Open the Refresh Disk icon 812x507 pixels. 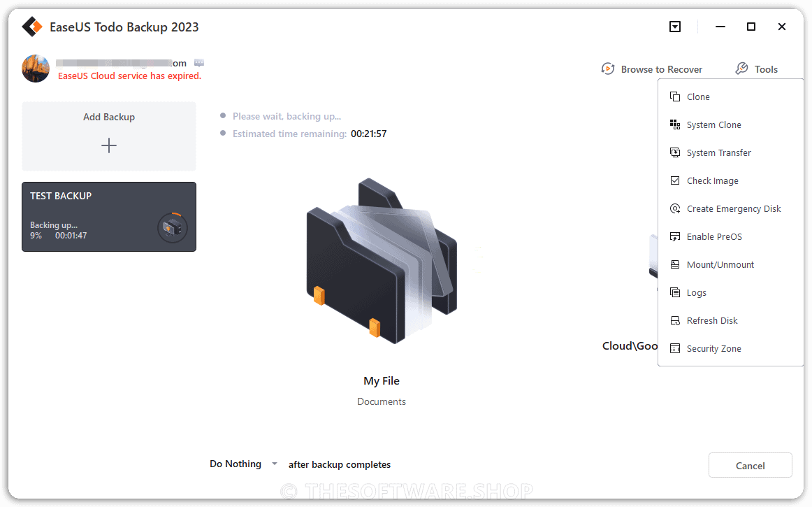pyautogui.click(x=675, y=321)
